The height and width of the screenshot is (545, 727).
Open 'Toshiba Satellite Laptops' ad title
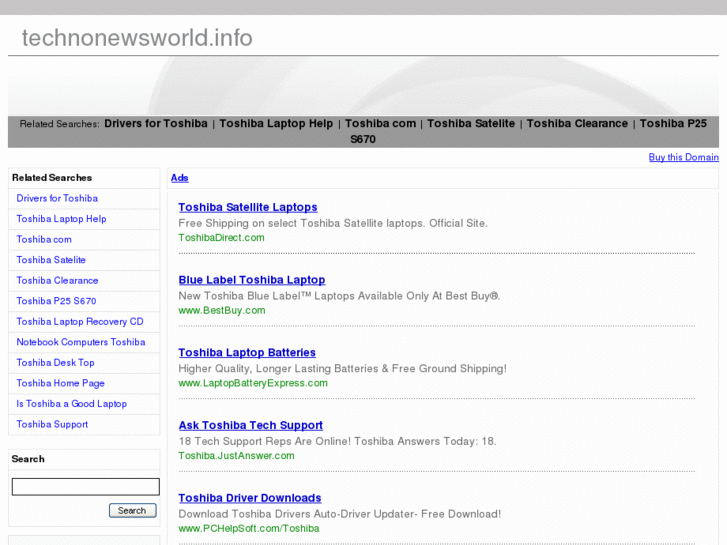click(248, 207)
